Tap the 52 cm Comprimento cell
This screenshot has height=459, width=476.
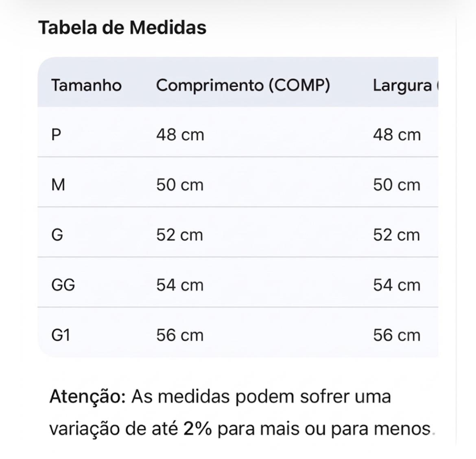click(179, 235)
